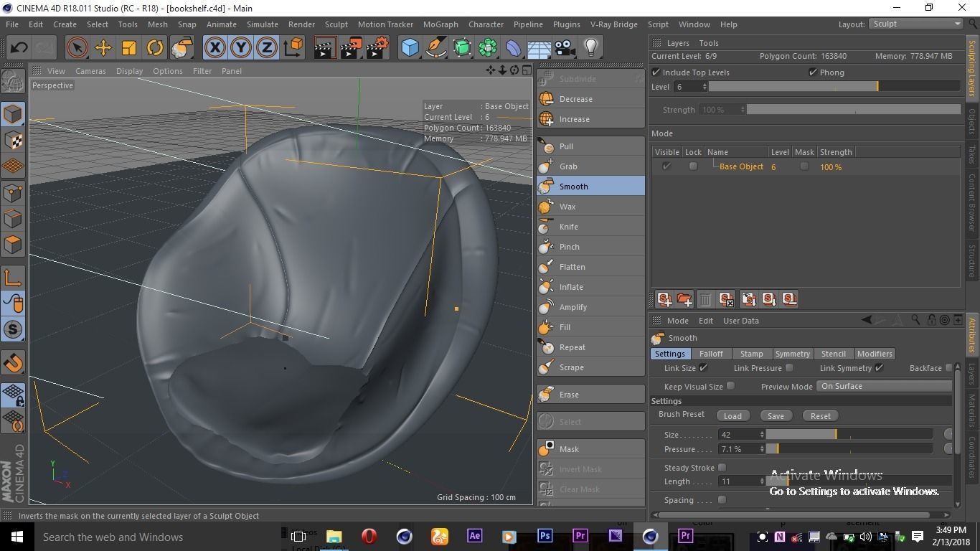Adjust the brush Size slider

(x=849, y=435)
